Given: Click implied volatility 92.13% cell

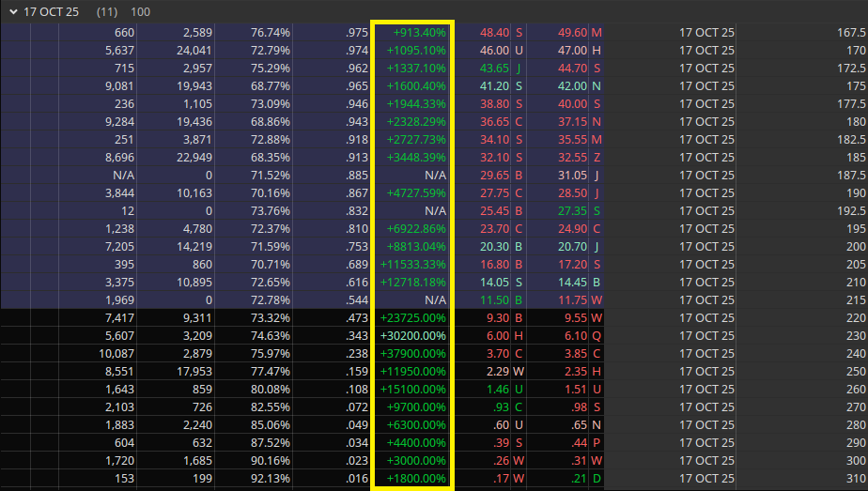Looking at the screenshot, I should pyautogui.click(x=271, y=478).
